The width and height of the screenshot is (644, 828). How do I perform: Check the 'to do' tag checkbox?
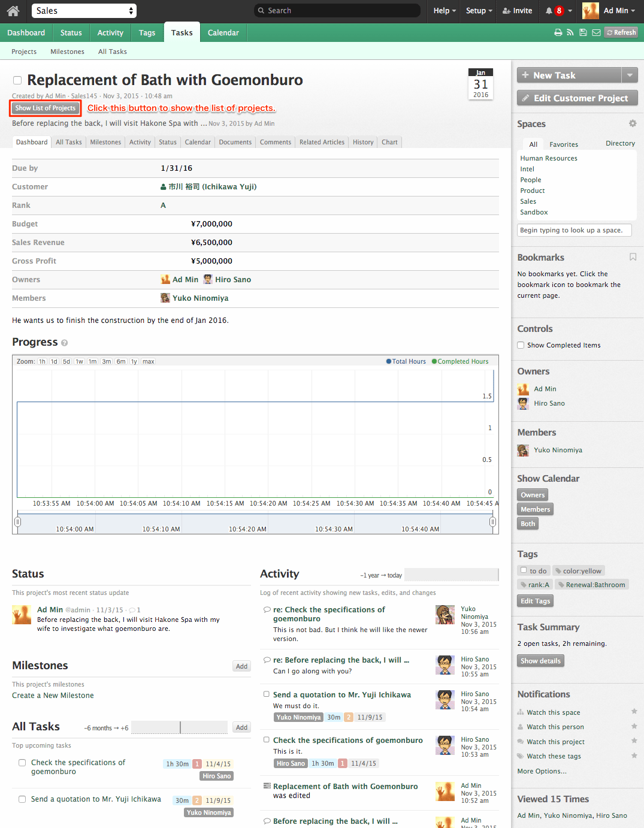524,570
